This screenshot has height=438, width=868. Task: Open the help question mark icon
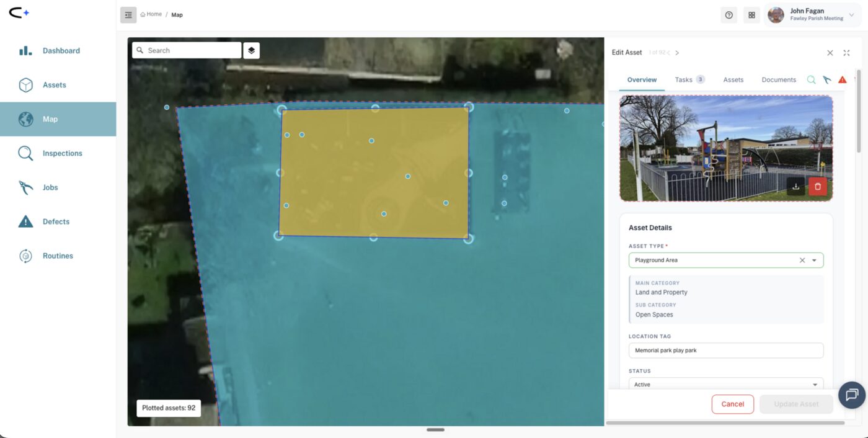(x=729, y=15)
